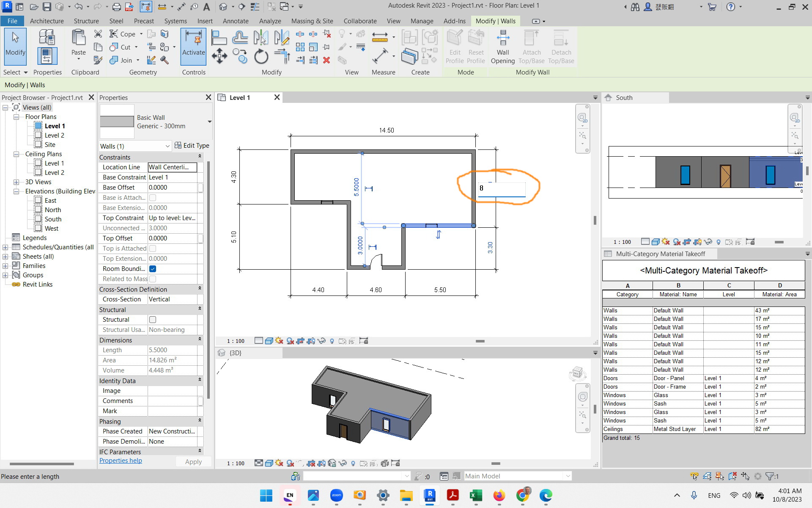Toggle Reveal Hidden Elements glasses icon
This screenshot has width=812, height=508.
pyautogui.click(x=322, y=340)
